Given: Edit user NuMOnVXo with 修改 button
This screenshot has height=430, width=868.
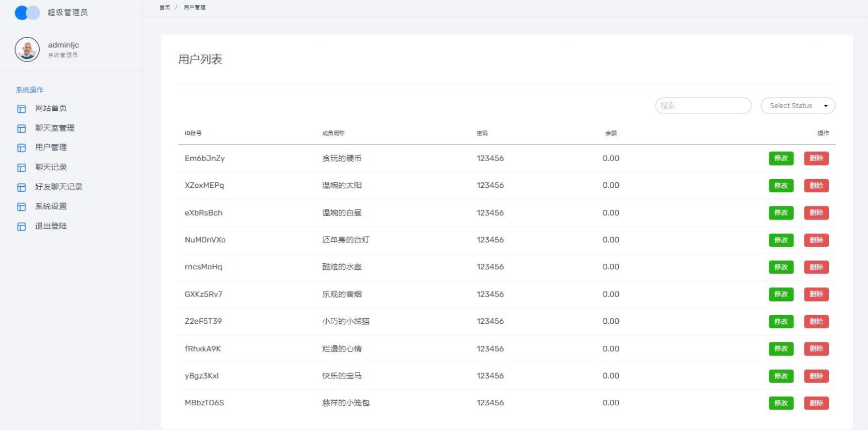Looking at the screenshot, I should (x=781, y=240).
